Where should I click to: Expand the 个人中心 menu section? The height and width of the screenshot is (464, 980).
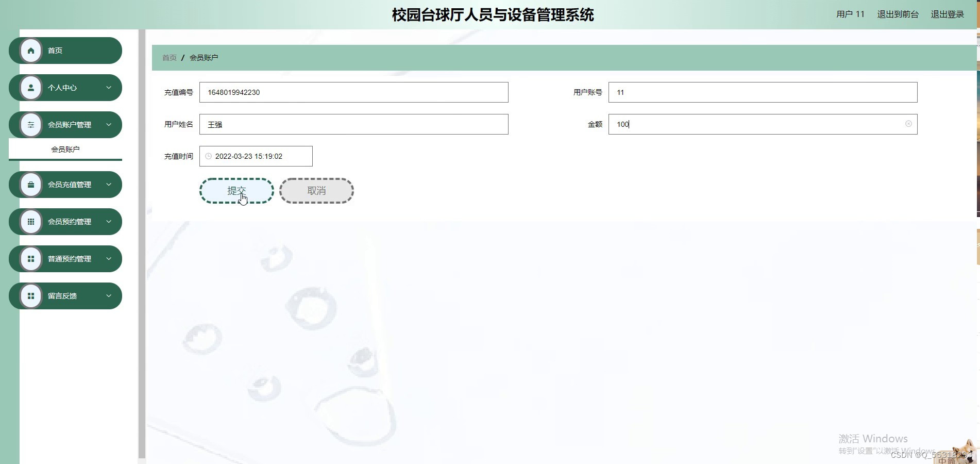[108, 88]
